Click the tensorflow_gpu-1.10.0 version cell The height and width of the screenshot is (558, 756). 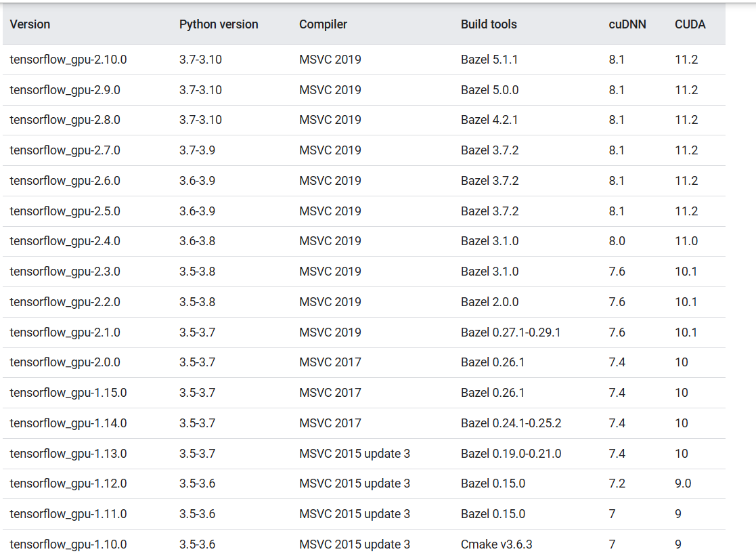[x=68, y=544]
